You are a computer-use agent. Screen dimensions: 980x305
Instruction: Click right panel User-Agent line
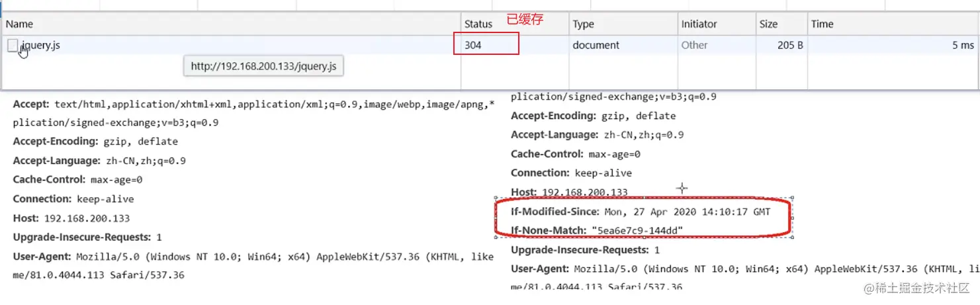745,269
